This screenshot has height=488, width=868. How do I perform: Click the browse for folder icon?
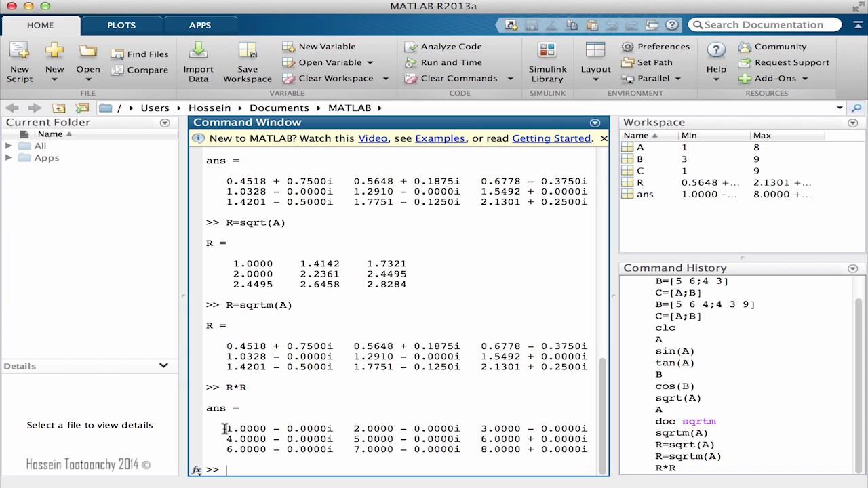click(x=82, y=108)
